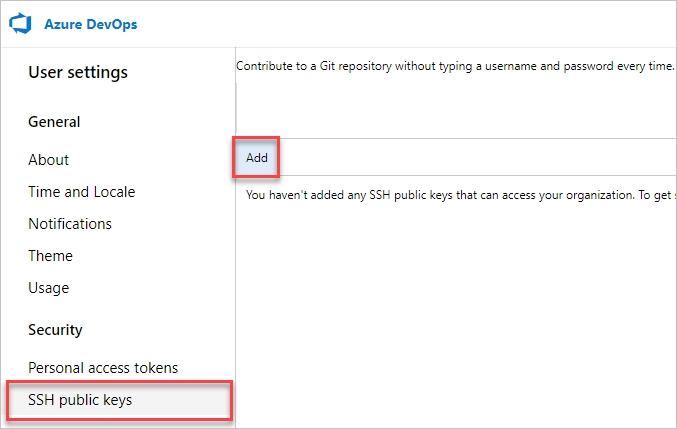The width and height of the screenshot is (677, 429).
Task: Click the 'You haven't added any SSH public keys' message
Action: click(460, 195)
